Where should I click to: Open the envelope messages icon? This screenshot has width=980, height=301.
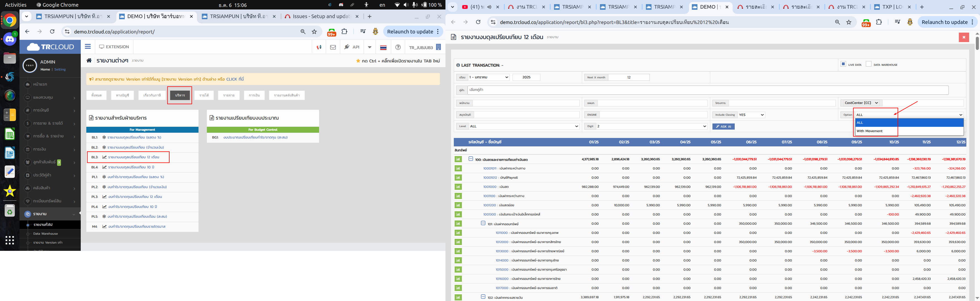coord(333,47)
